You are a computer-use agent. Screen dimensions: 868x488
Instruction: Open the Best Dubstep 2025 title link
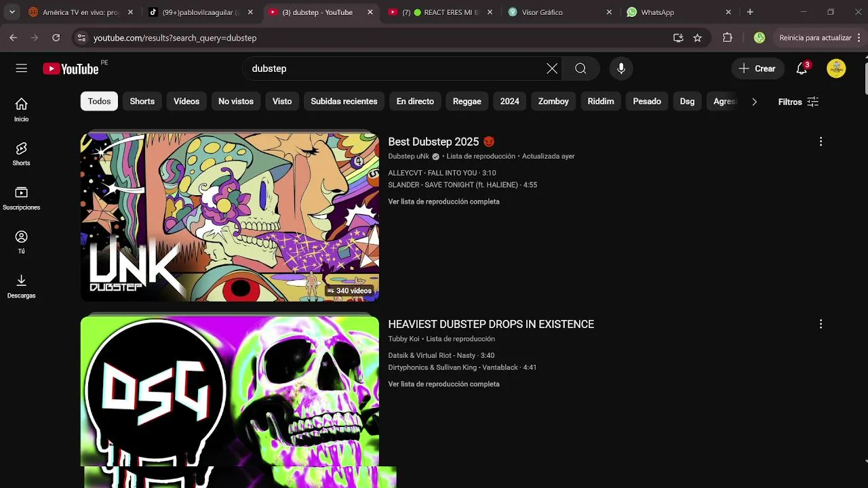tap(441, 142)
